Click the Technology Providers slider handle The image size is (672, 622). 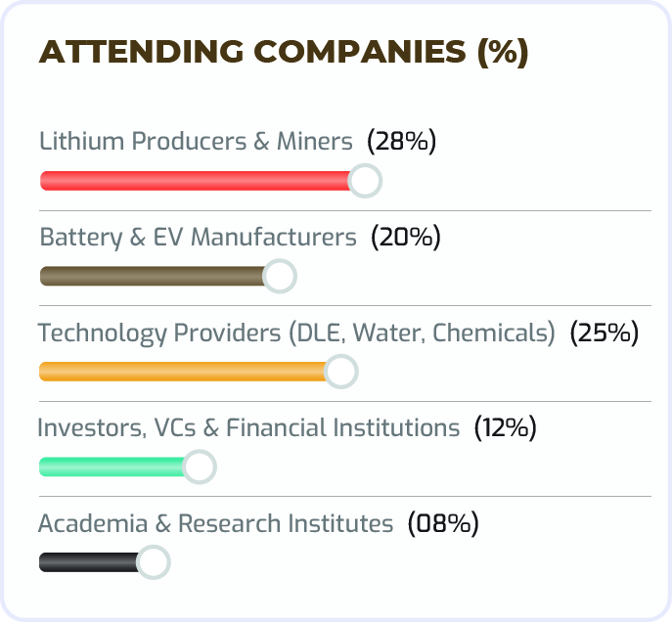tap(341, 372)
